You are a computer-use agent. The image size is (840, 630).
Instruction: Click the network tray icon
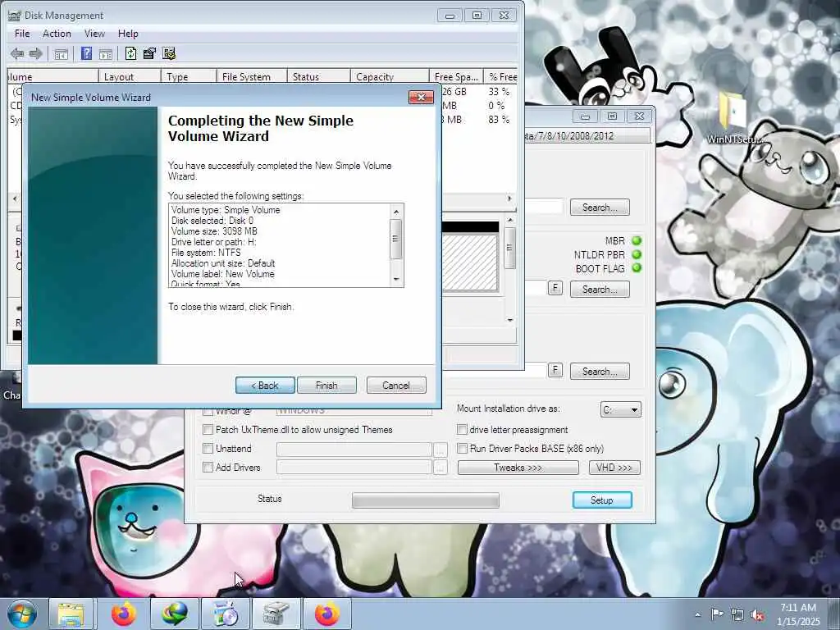737,615
